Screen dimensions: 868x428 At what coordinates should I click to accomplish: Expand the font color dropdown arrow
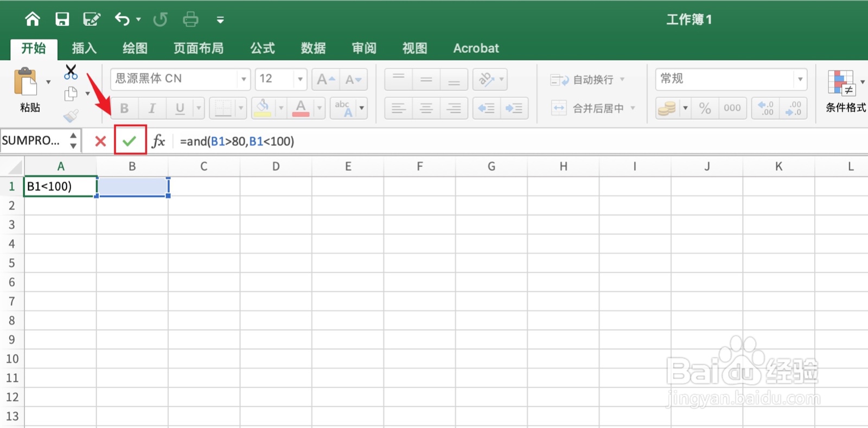[319, 108]
